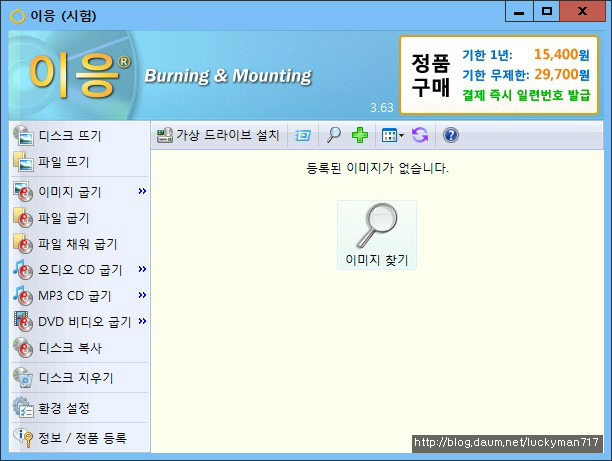612x461 pixels.
Task: Click the version number 3.63
Action: [382, 108]
